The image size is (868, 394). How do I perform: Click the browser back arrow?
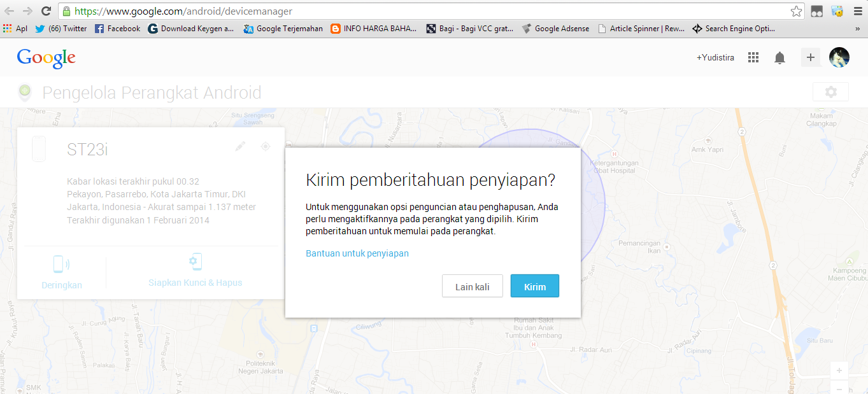tap(10, 11)
